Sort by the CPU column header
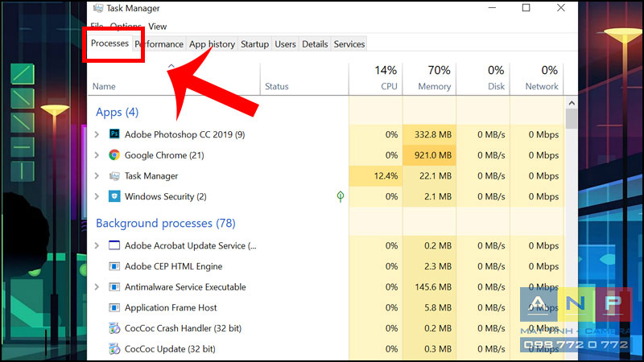Viewport: 644px width, 362px height. pyautogui.click(x=375, y=79)
